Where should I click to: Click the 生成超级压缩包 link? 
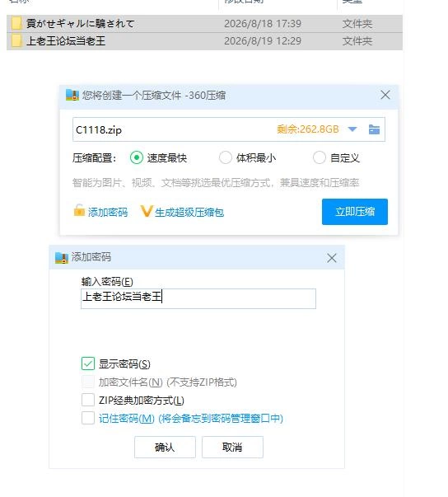[x=189, y=212]
